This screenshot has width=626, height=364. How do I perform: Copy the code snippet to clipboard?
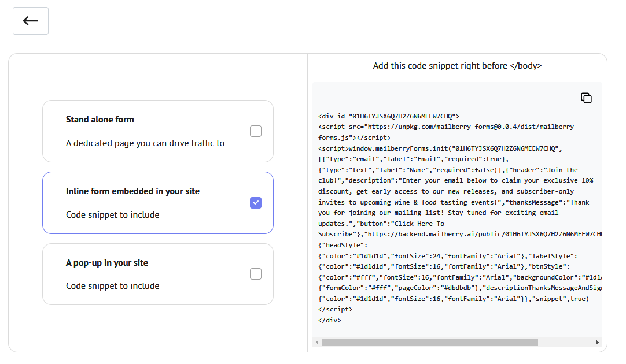586,98
